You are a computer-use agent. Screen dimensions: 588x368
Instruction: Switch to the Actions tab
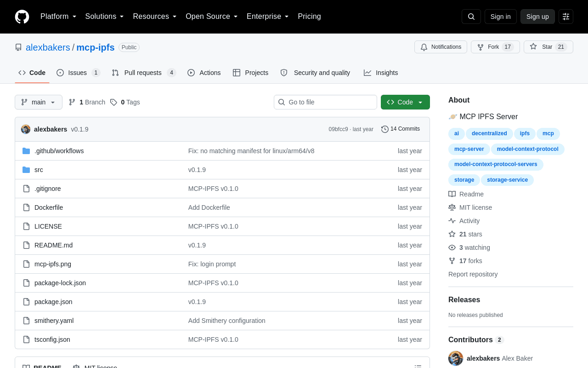(204, 73)
